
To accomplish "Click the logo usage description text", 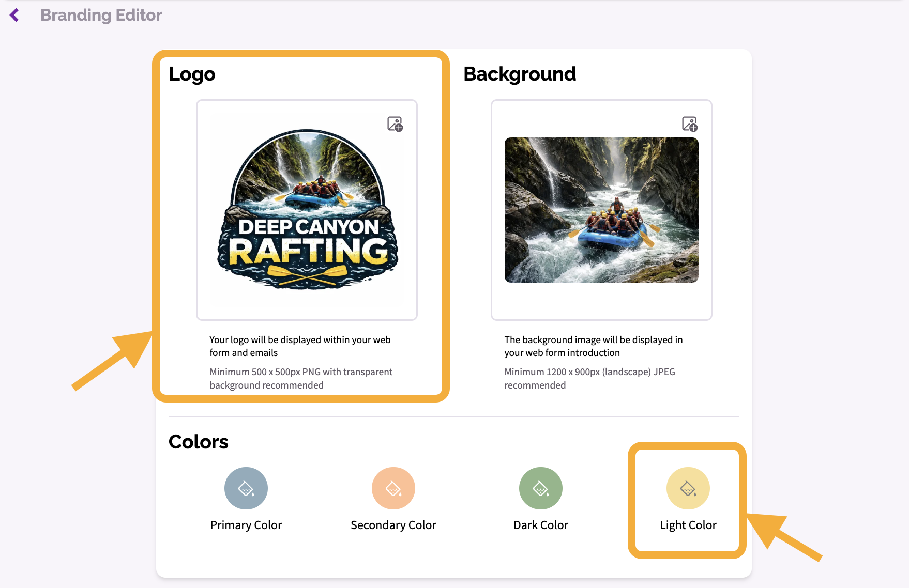I will click(x=300, y=346).
